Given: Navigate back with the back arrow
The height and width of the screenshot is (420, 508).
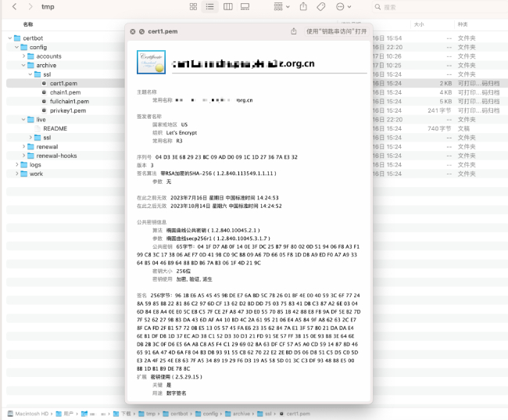Looking at the screenshot, I should (14, 7).
